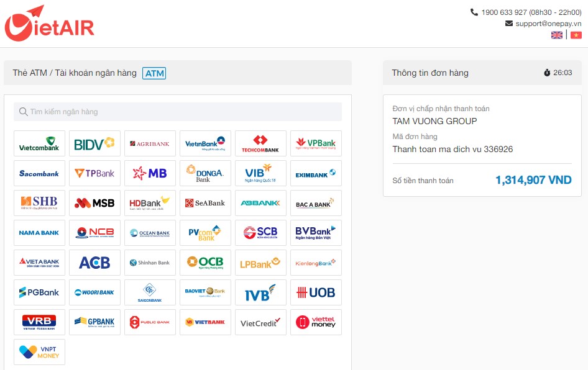The image size is (588, 370).
Task: Select Sacombank from the bank list
Action: [39, 173]
